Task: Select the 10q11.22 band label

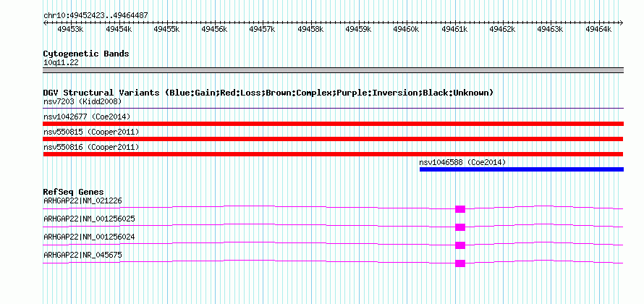Action: coord(61,62)
